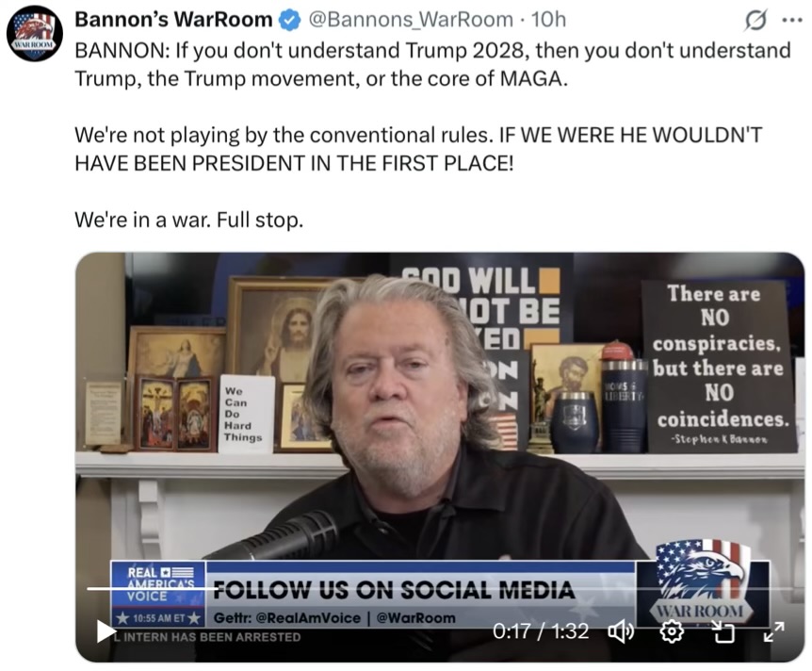The height and width of the screenshot is (671, 812).
Task: Click the Bannon's WarRoom display name
Action: click(173, 20)
